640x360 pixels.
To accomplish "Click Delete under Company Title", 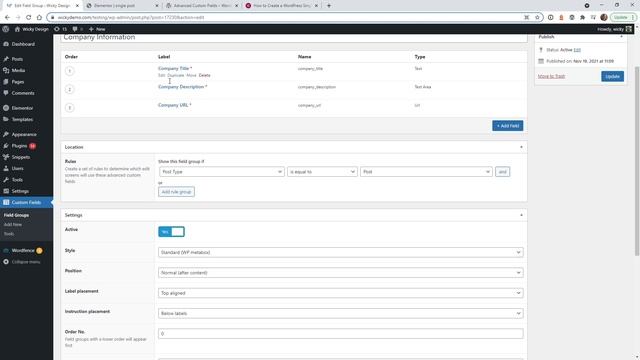I will pyautogui.click(x=204, y=76).
